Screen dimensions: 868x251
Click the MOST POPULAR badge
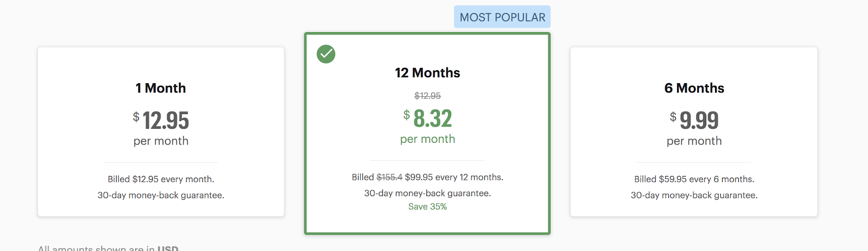[x=502, y=17]
